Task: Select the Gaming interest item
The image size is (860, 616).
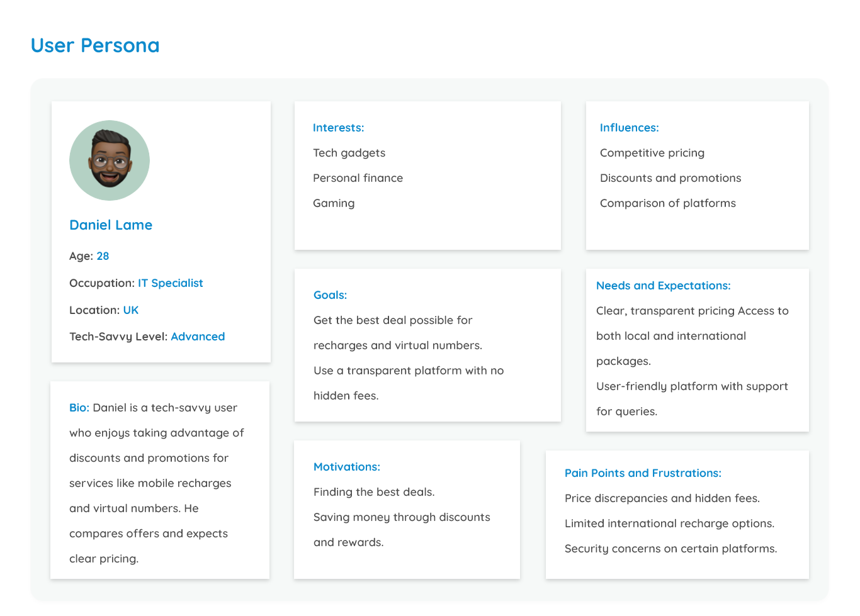Action: tap(334, 203)
